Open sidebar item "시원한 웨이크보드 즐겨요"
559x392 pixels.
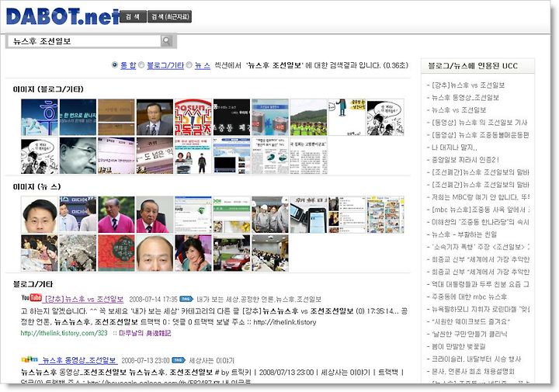[470, 322]
